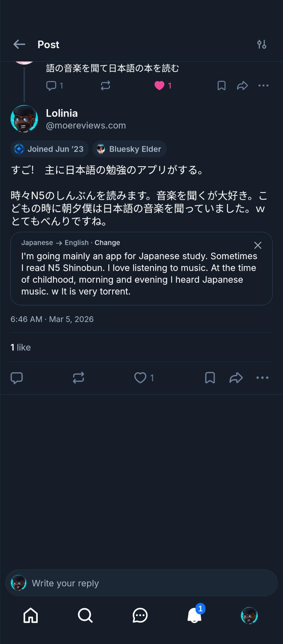View who liked via 1 like
The height and width of the screenshot is (644, 283).
tap(21, 347)
